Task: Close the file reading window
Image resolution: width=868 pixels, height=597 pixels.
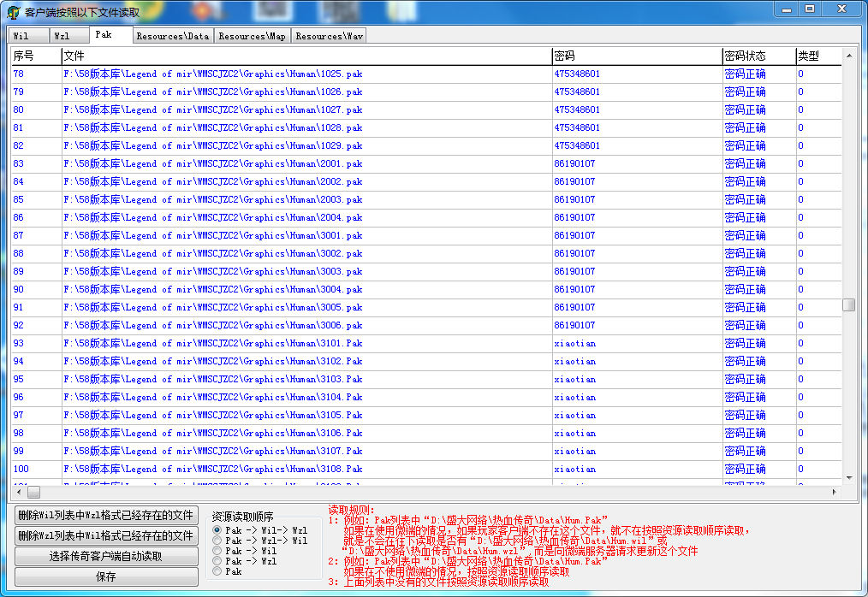Action: 841,9
